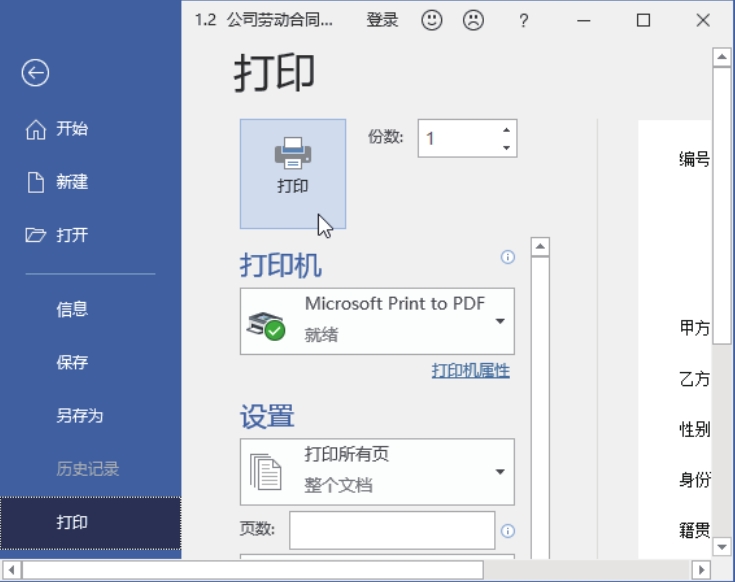Click 登录 to sign in

(x=382, y=20)
